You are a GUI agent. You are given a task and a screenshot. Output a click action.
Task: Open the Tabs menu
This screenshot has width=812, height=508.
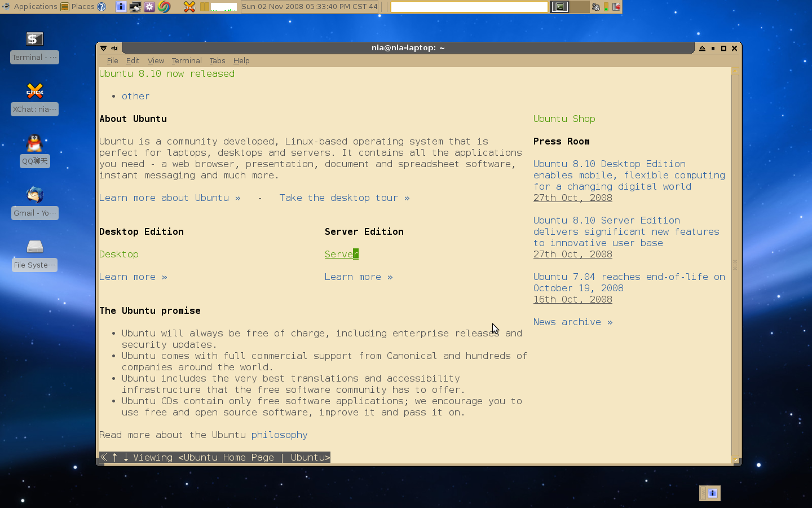[x=217, y=60]
